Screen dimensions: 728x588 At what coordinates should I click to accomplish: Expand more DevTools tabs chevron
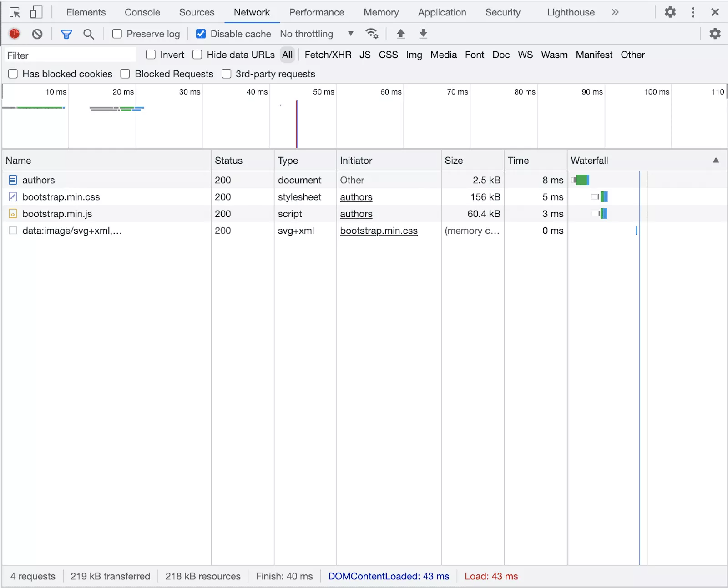point(615,12)
